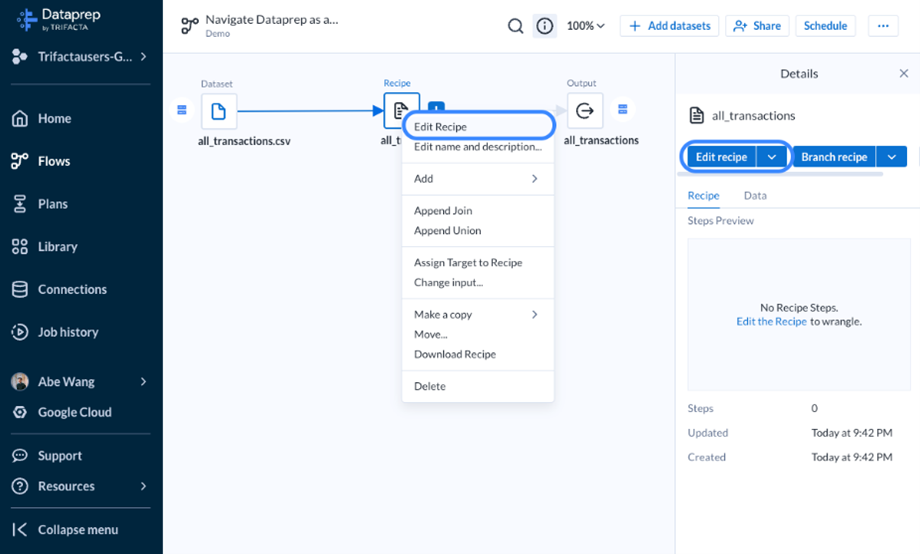
Task: Open the 100% zoom level dropdown
Action: [585, 26]
